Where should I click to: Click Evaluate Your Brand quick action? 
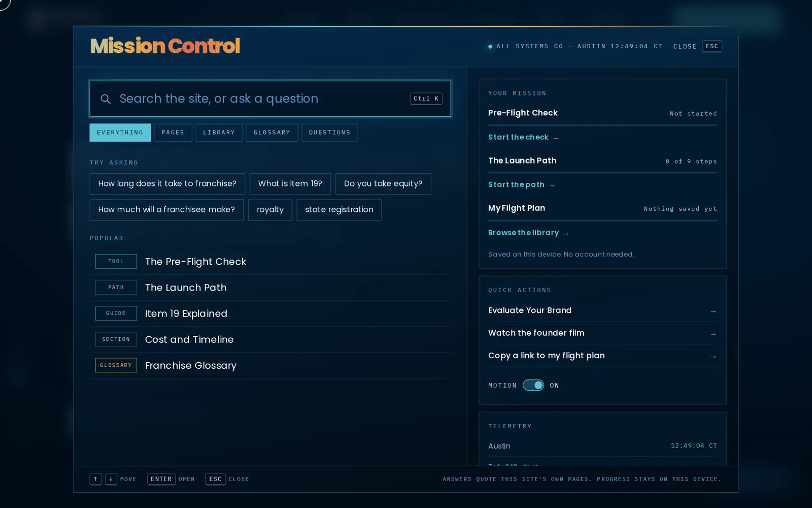click(x=602, y=310)
